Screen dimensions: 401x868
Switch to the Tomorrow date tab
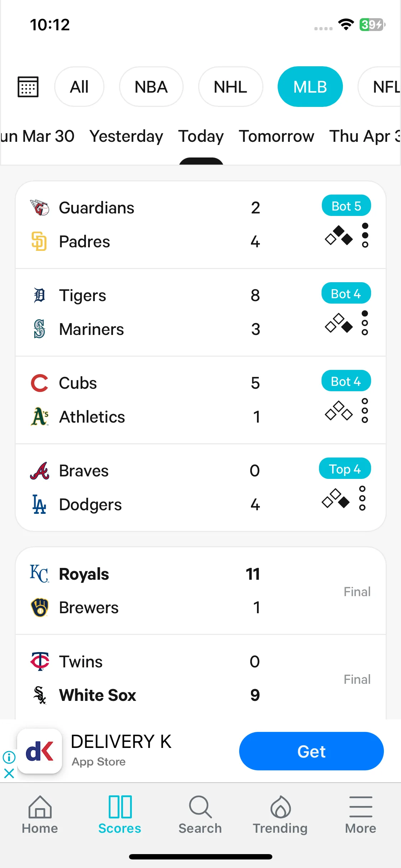(277, 136)
